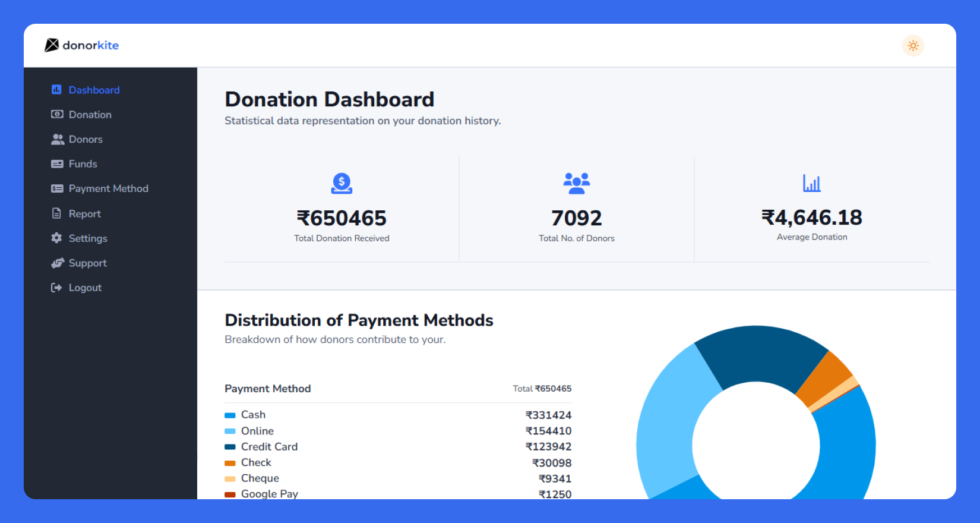Click the Logout arrow sidebar icon

point(57,288)
